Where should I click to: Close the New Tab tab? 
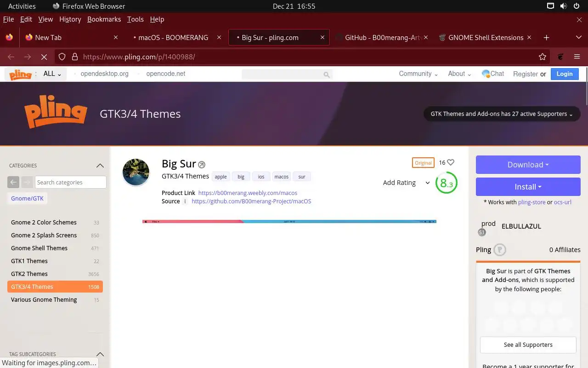coord(116,37)
